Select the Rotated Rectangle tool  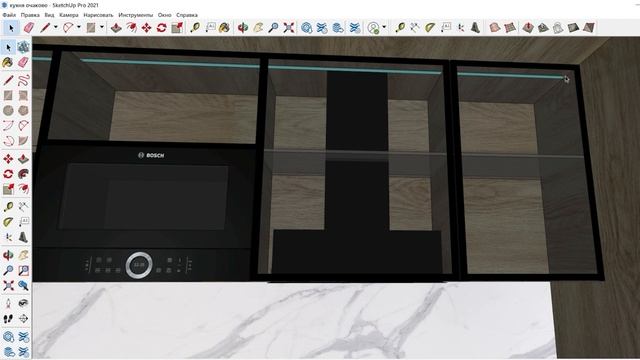pyautogui.click(x=23, y=96)
